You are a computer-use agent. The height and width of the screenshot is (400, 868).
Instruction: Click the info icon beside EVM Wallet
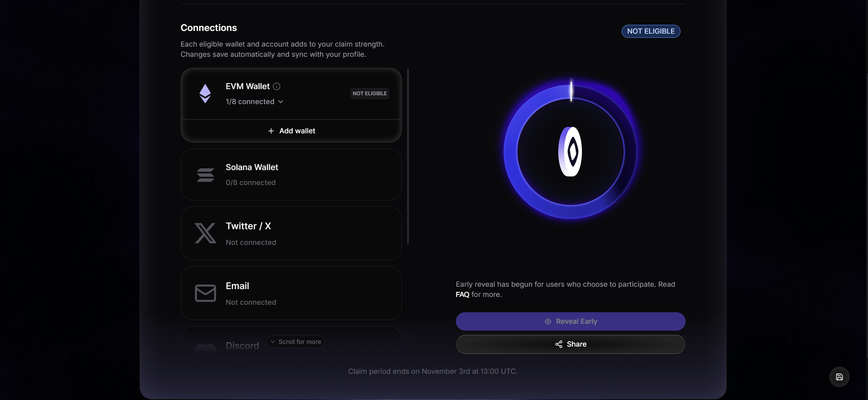pyautogui.click(x=277, y=86)
